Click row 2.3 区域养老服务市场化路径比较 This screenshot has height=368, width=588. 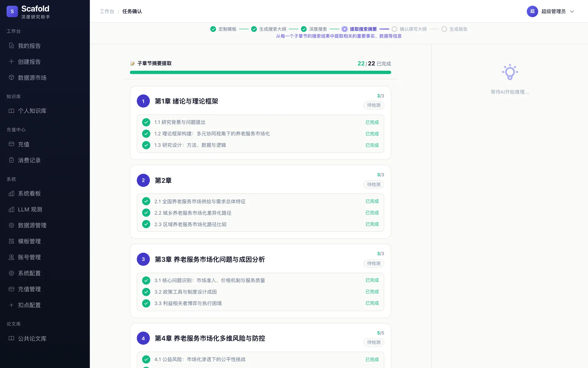[260, 224]
